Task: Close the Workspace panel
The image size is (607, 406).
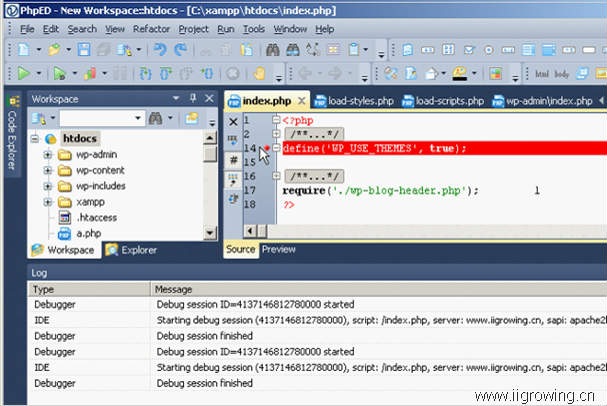Action: tap(209, 98)
